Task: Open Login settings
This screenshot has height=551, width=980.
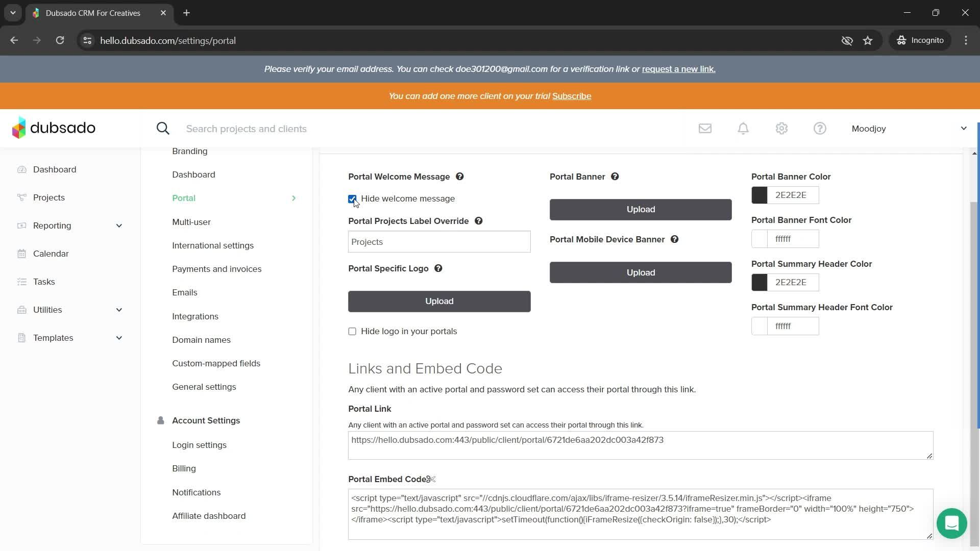Action: coord(199,445)
